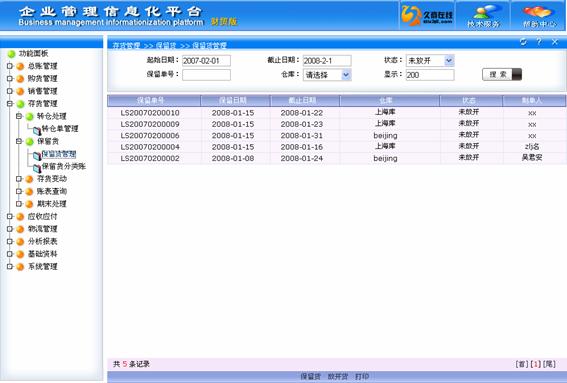The width and height of the screenshot is (567, 383).
Task: Click the orange orb beside 分析报表
Action: 20,242
